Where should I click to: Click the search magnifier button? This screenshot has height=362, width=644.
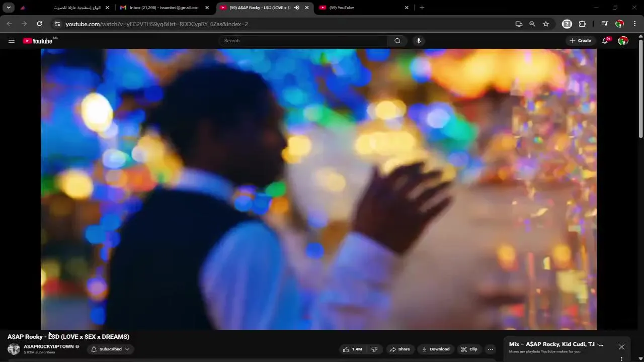pos(397,41)
